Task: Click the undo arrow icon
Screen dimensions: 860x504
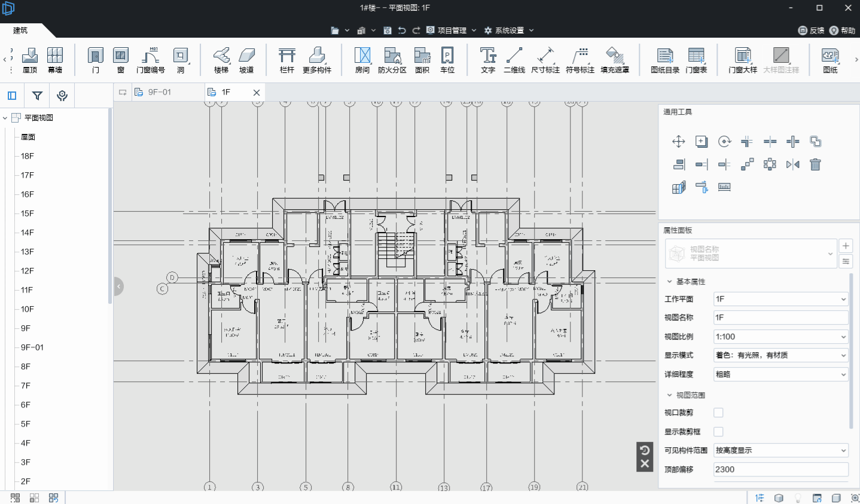Action: click(402, 30)
